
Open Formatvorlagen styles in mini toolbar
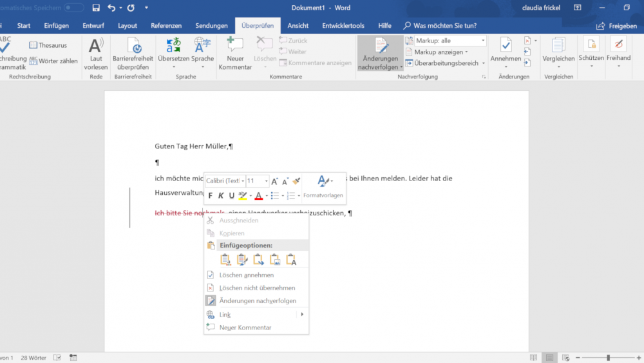coord(323,188)
